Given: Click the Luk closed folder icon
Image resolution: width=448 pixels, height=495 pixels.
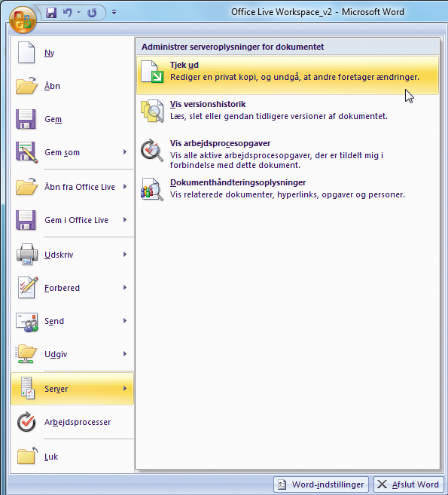Looking at the screenshot, I should coord(27,456).
